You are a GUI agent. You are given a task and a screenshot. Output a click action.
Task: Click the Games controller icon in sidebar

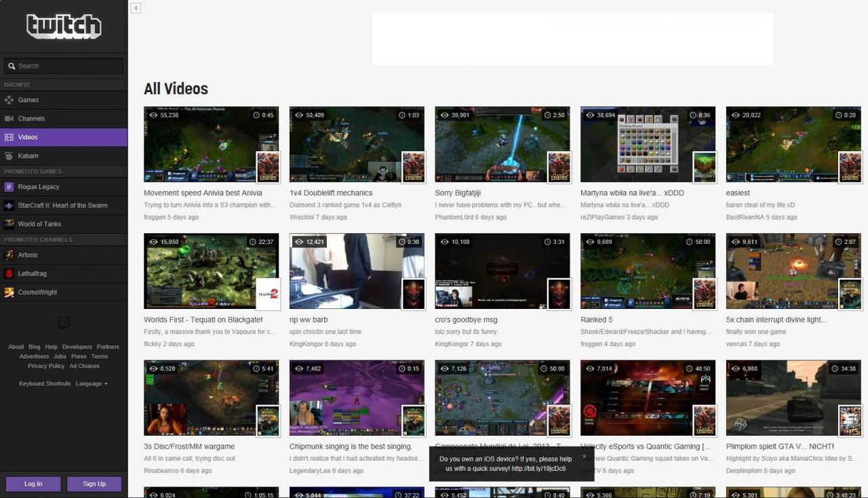pos(9,100)
